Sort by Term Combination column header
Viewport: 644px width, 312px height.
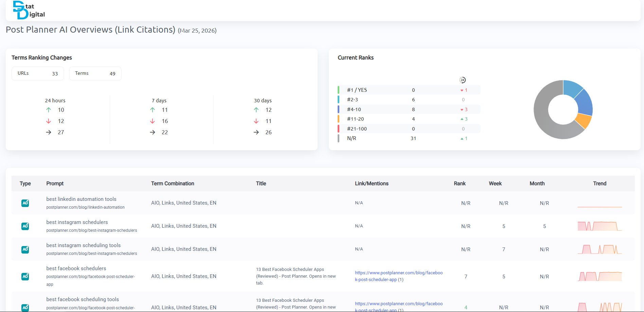173,184
